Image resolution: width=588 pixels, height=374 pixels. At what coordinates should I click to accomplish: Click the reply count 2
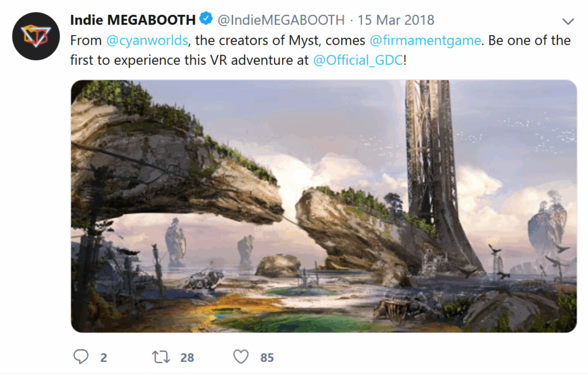point(104,357)
